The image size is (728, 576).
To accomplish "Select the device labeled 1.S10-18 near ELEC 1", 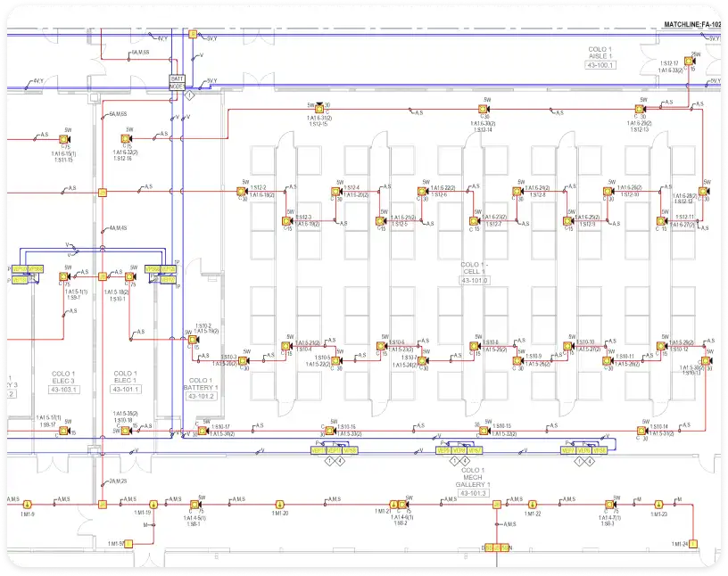I will [125, 430].
